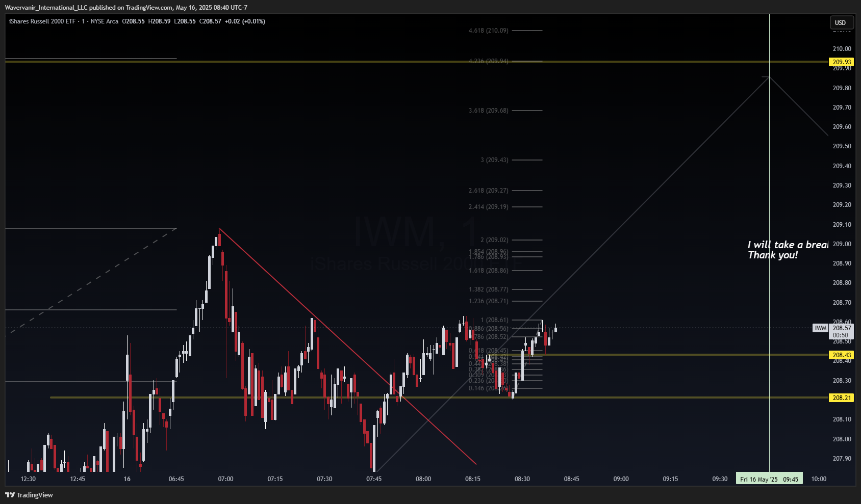This screenshot has height=504, width=861.
Task: Click day marker 16 on time axis
Action: pyautogui.click(x=127, y=479)
